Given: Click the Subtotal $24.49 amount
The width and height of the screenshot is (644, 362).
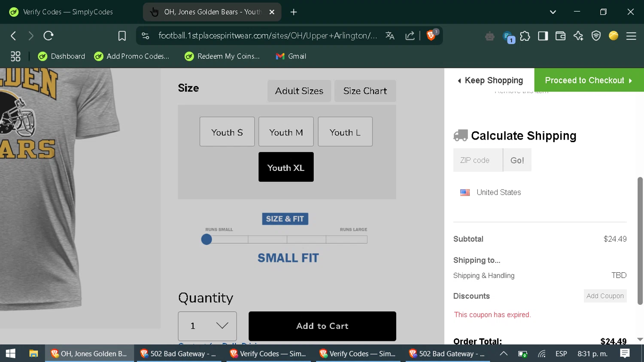Looking at the screenshot, I should click(x=615, y=239).
